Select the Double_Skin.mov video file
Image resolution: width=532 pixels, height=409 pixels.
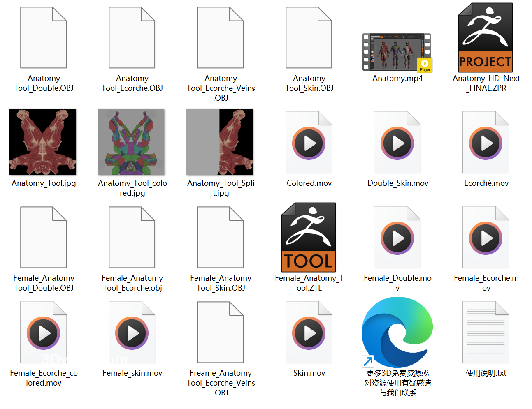point(397,143)
